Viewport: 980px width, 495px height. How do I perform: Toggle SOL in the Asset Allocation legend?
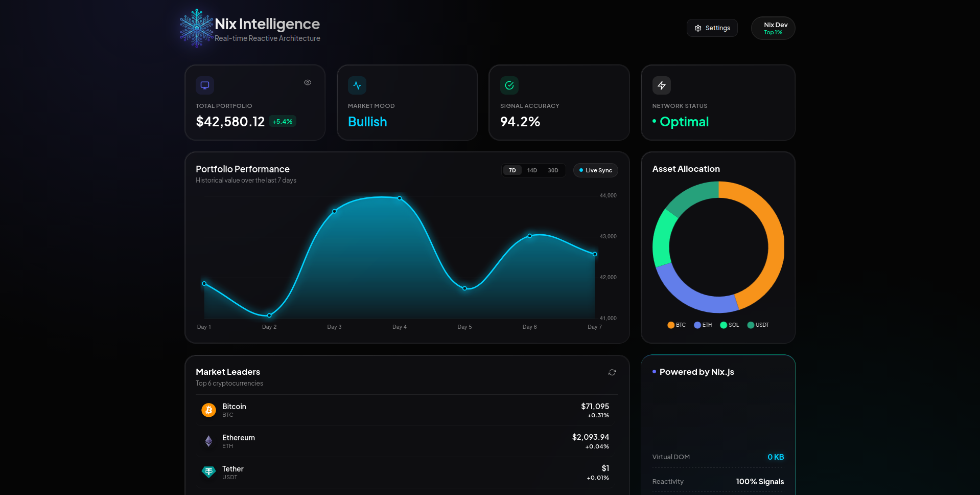point(729,325)
